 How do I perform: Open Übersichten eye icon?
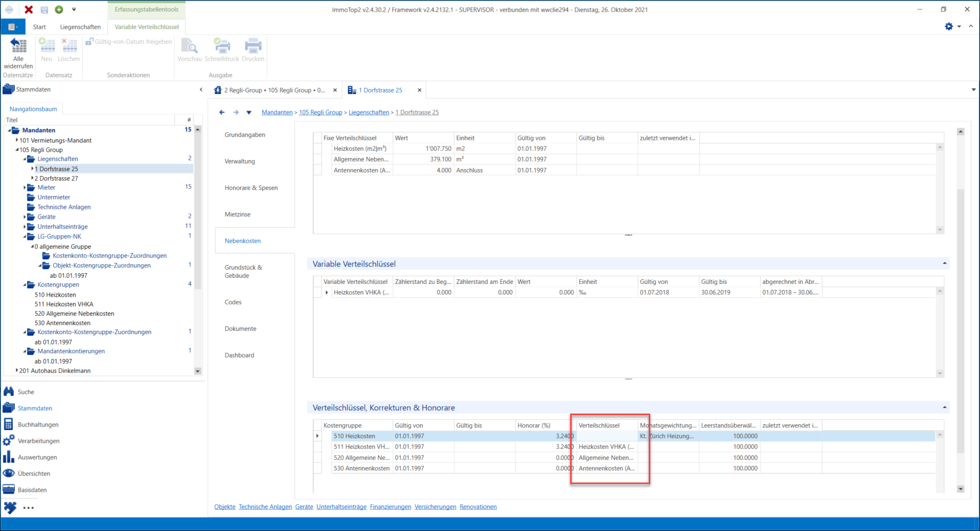(9, 473)
